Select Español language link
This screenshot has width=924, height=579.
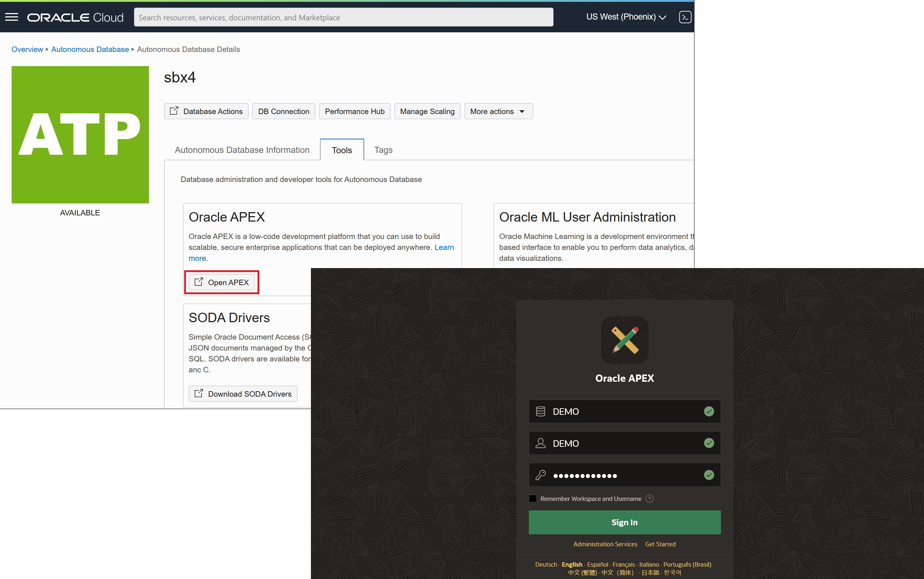(597, 564)
